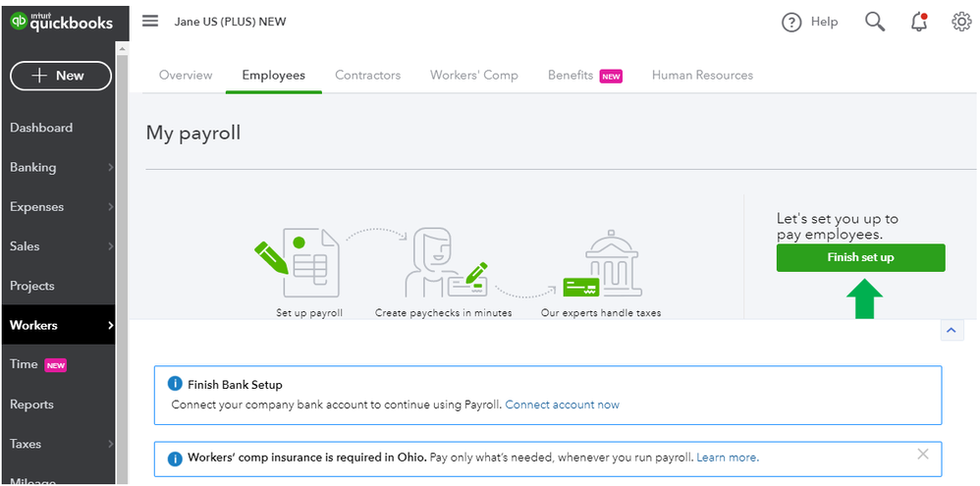Switch to the Workers' Comp tab

point(473,75)
